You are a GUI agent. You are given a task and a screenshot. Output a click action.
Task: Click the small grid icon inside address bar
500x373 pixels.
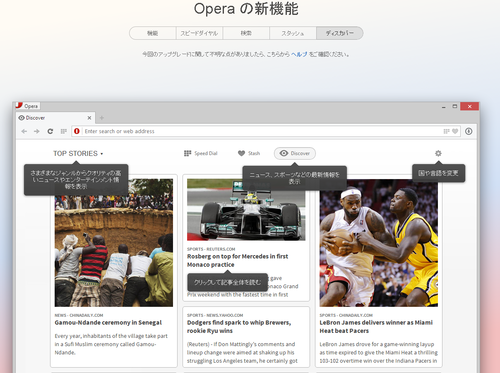[446, 131]
